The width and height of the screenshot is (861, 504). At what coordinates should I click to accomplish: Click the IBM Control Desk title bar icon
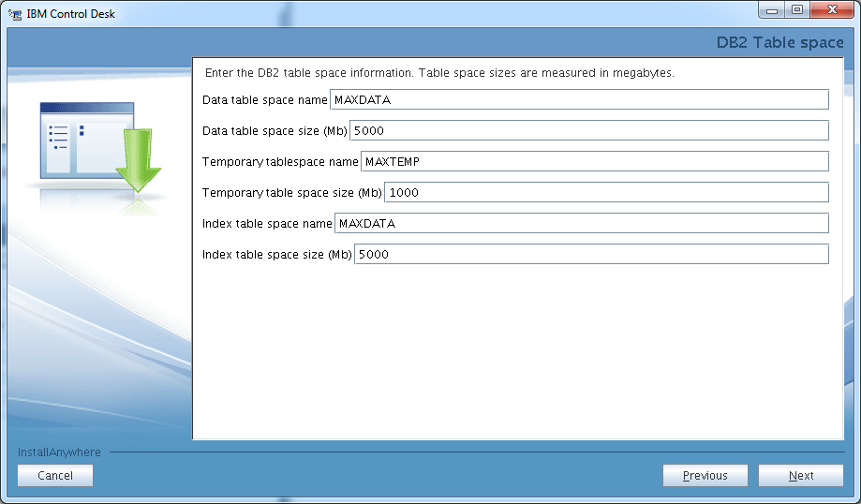(15, 14)
